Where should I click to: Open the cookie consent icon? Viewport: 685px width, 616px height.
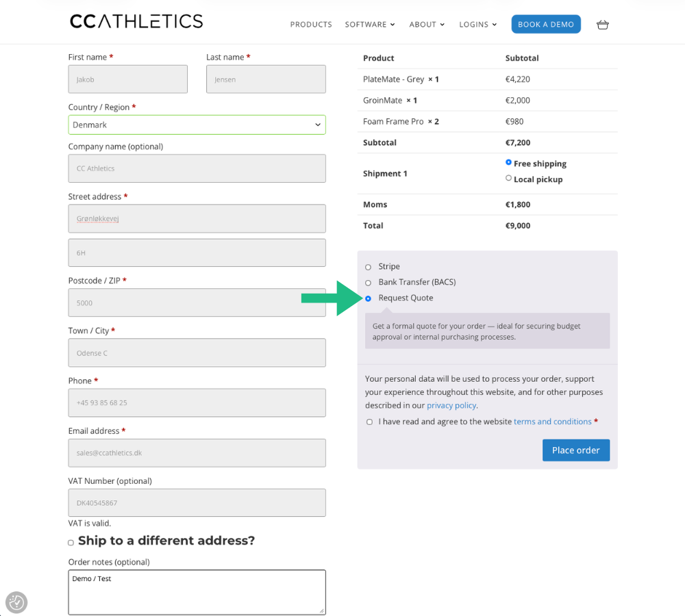16,602
